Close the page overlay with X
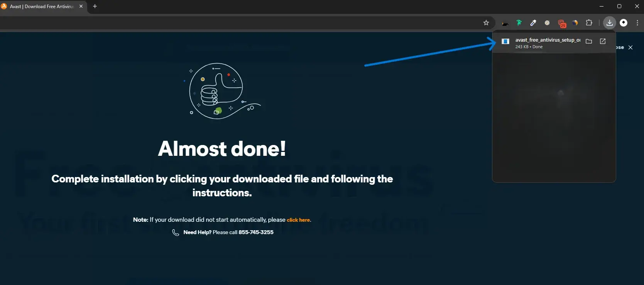 (x=630, y=47)
